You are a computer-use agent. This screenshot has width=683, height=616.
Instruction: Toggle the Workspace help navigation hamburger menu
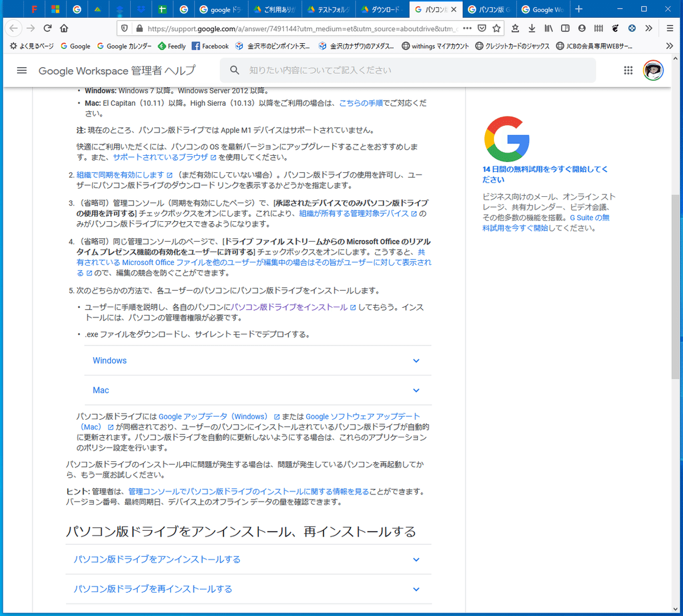pyautogui.click(x=22, y=71)
